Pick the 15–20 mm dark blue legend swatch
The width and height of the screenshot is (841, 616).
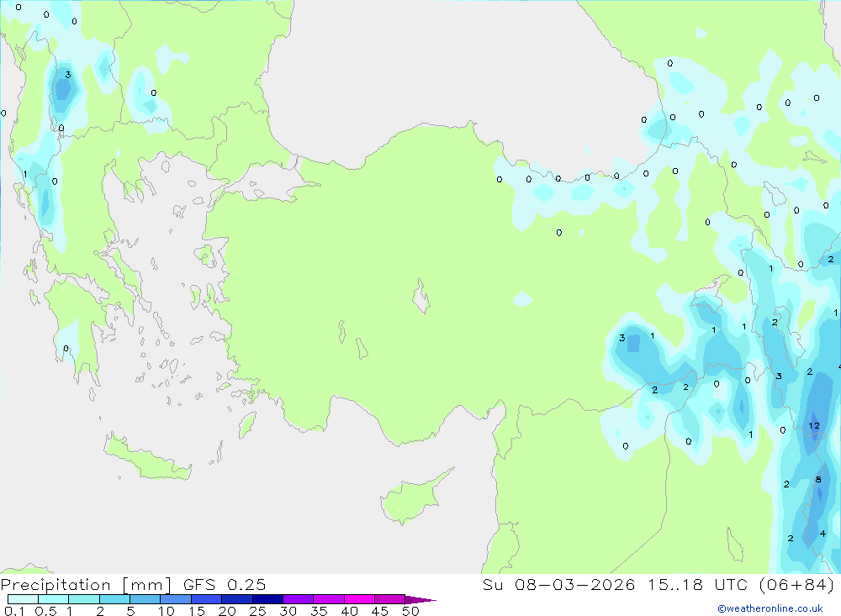click(206, 599)
